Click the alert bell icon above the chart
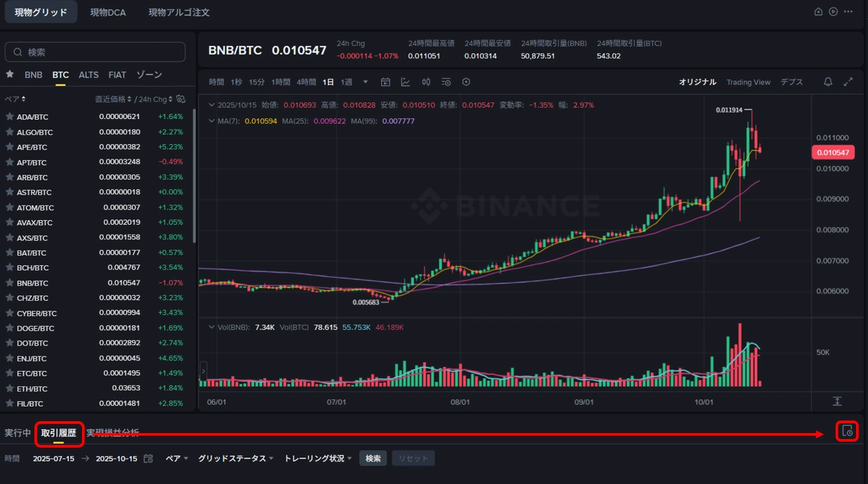The width and height of the screenshot is (868, 484). pos(828,81)
